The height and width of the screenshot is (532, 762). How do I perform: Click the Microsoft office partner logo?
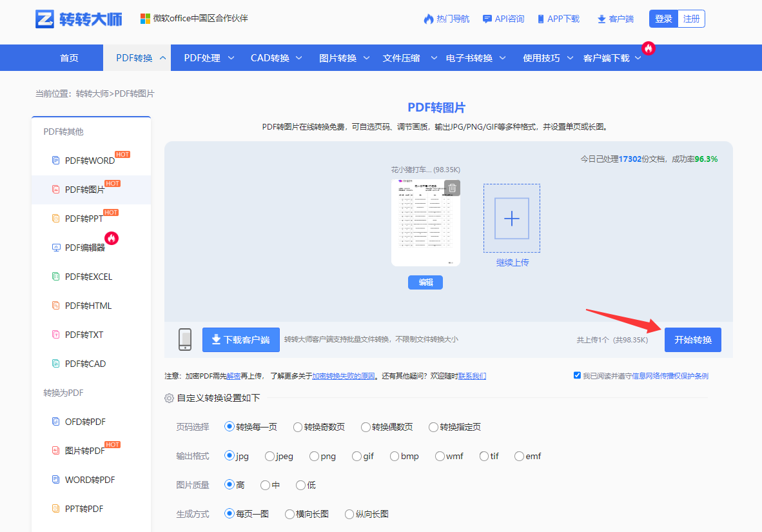(145, 19)
